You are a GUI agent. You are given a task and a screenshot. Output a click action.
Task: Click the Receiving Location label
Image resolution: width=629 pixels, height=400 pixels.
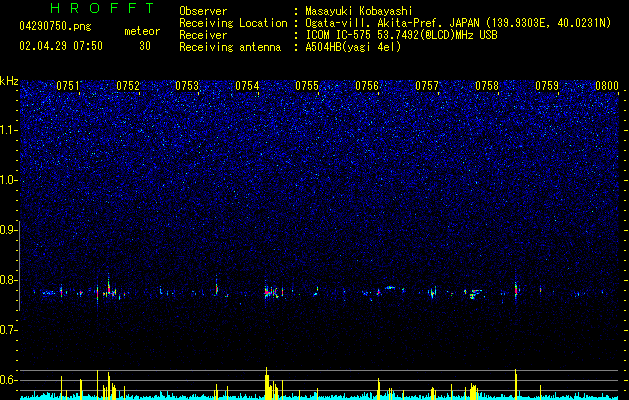point(233,23)
